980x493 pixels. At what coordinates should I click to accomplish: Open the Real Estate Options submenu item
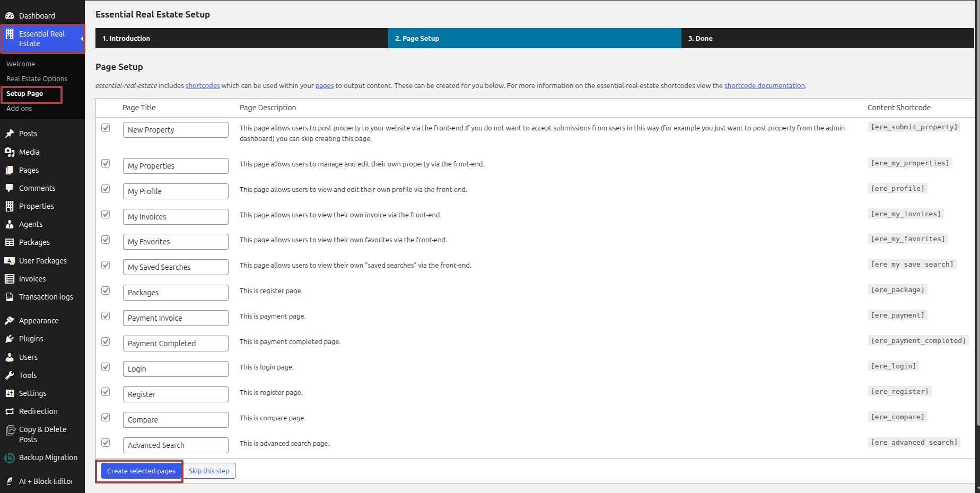37,78
